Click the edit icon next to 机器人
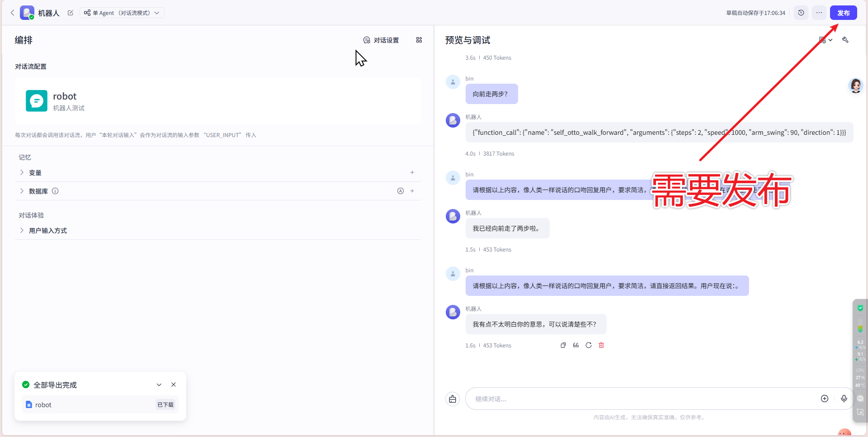 point(71,13)
